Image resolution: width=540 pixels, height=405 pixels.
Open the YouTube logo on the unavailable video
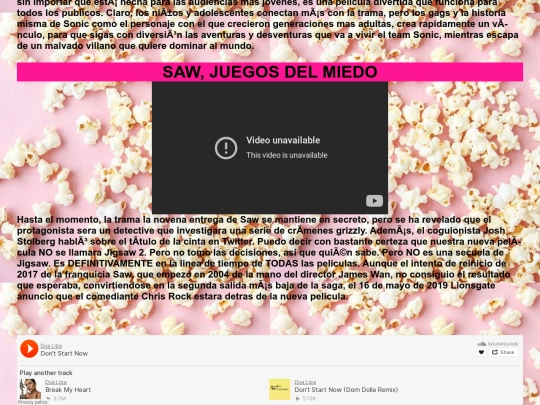pyautogui.click(x=374, y=201)
